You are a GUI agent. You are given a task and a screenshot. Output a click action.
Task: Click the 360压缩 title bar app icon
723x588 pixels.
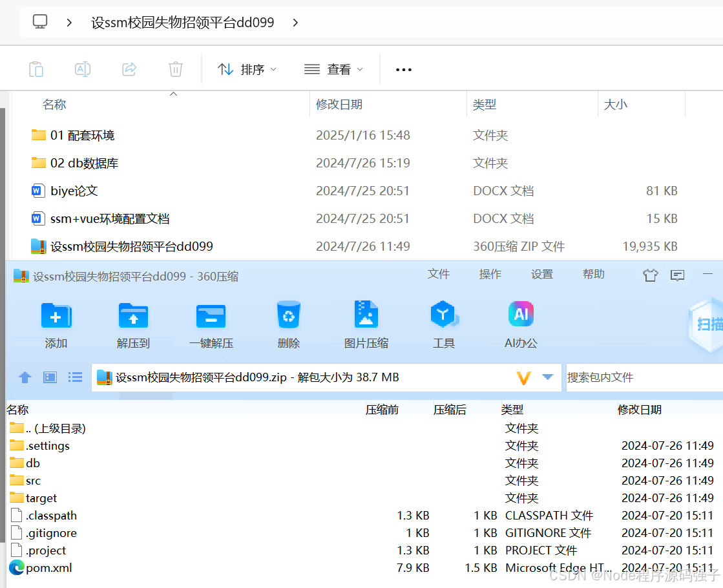click(x=21, y=276)
